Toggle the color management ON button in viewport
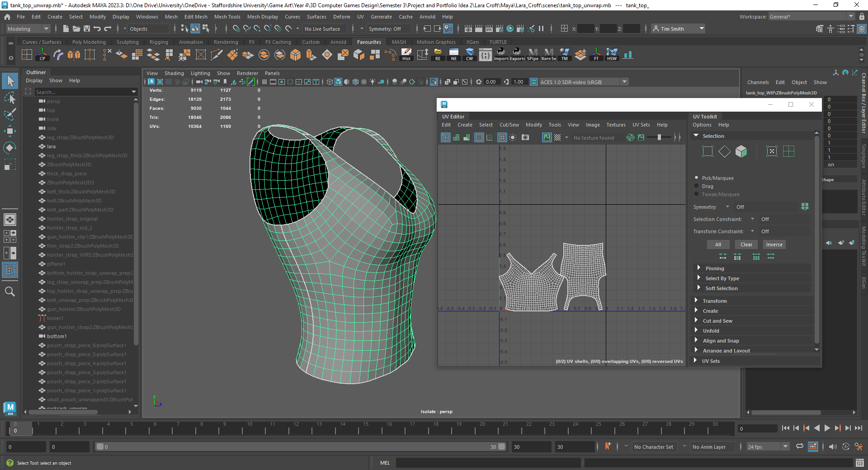868x470 pixels. point(534,82)
